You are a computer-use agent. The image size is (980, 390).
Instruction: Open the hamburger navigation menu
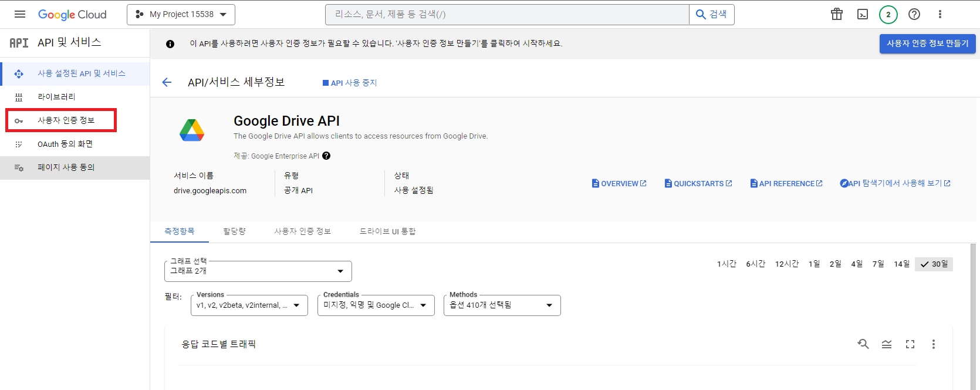tap(20, 14)
